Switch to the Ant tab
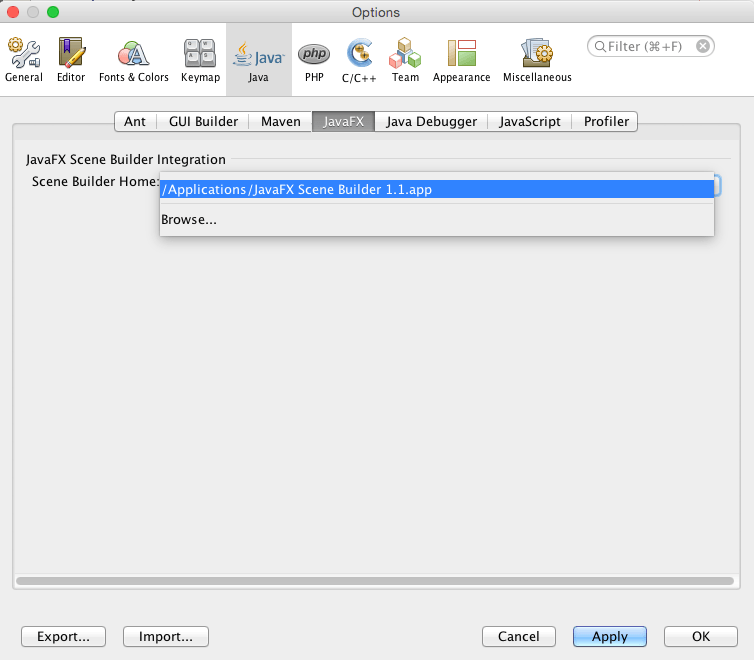The width and height of the screenshot is (754, 660). pos(135,121)
